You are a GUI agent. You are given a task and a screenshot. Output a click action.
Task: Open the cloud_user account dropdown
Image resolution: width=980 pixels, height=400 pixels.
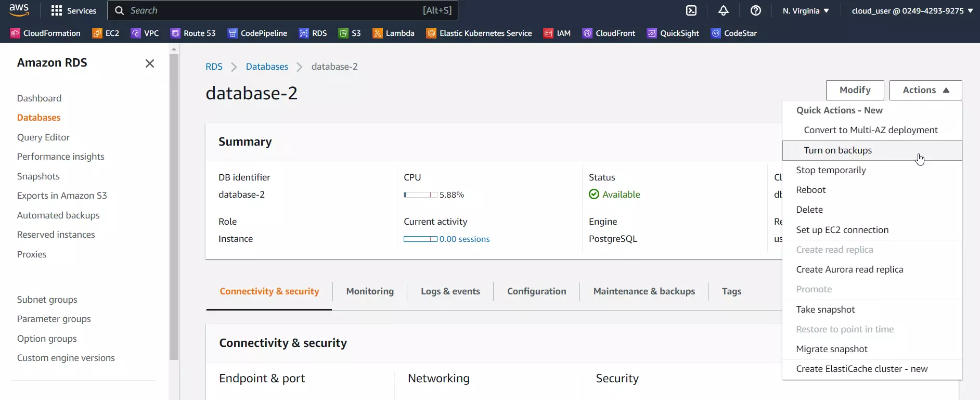point(912,10)
